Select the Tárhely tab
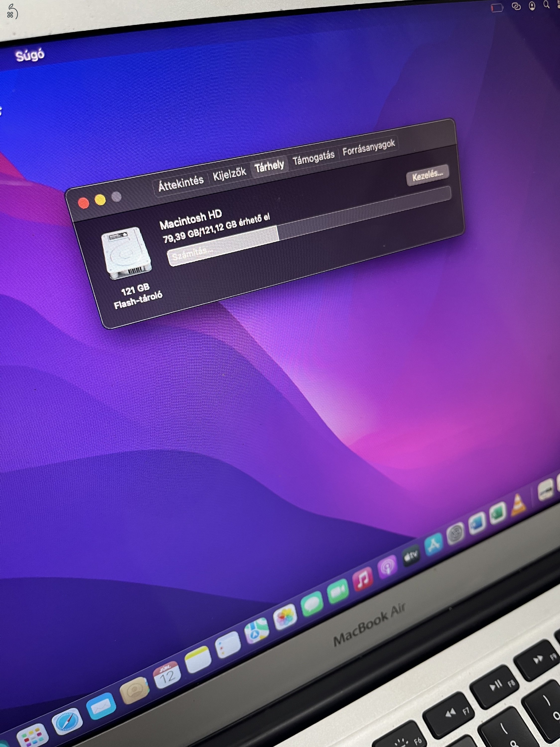This screenshot has height=747, width=560. point(269,166)
